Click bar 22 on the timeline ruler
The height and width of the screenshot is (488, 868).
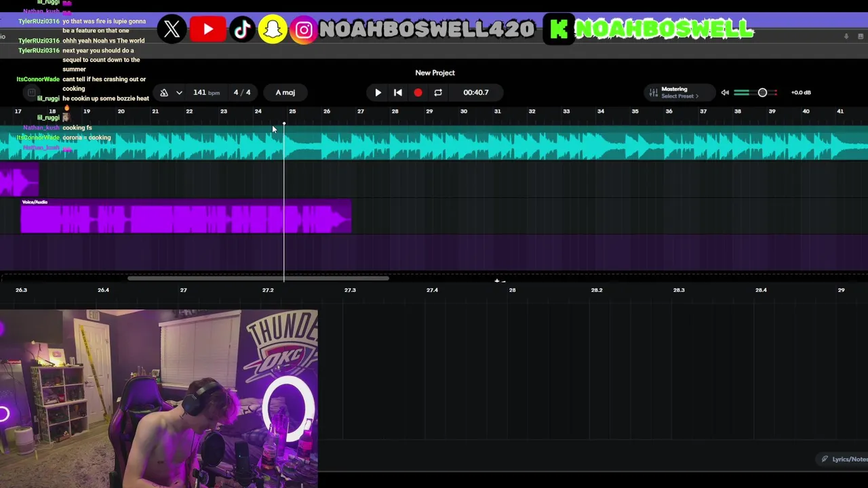189,111
